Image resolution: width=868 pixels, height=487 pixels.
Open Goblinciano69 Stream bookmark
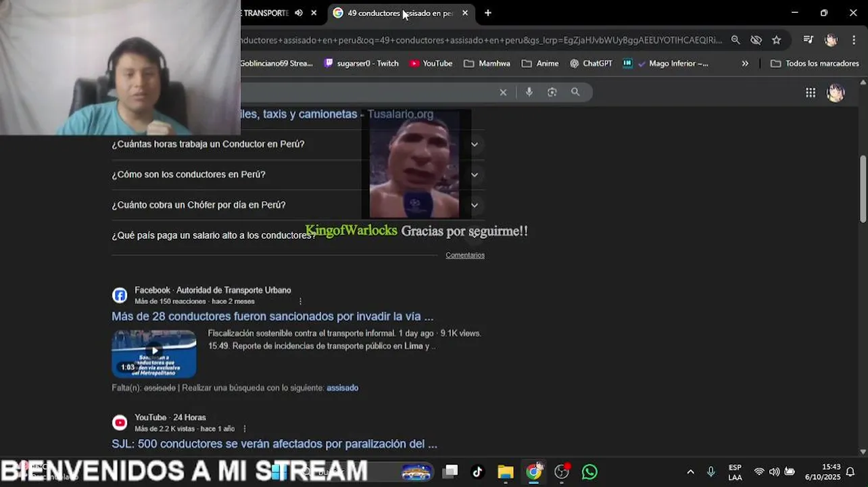tap(276, 64)
